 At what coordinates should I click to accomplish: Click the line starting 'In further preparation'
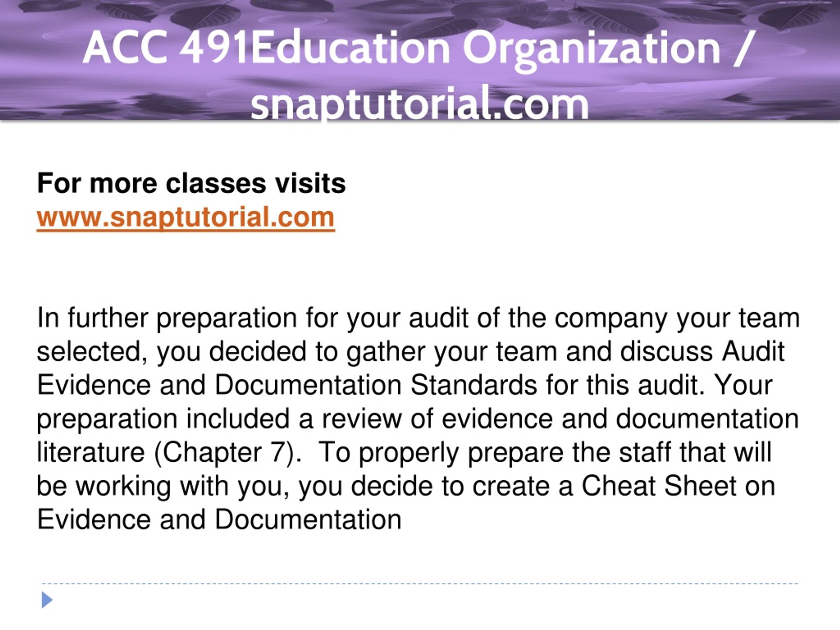tap(418, 318)
